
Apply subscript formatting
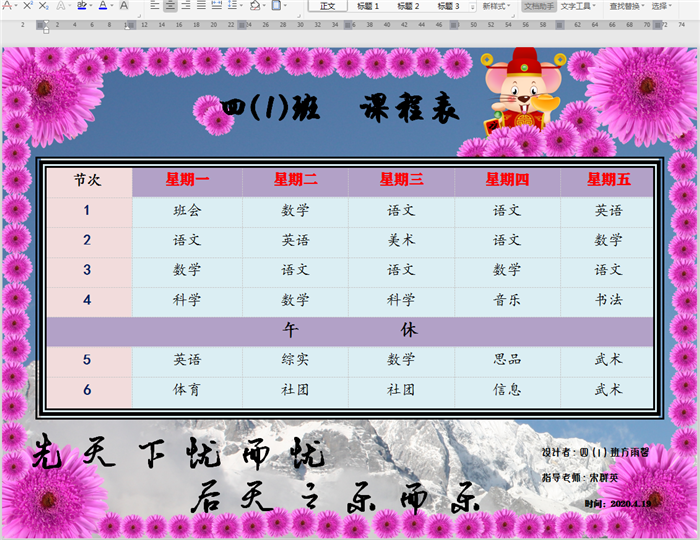[x=46, y=6]
